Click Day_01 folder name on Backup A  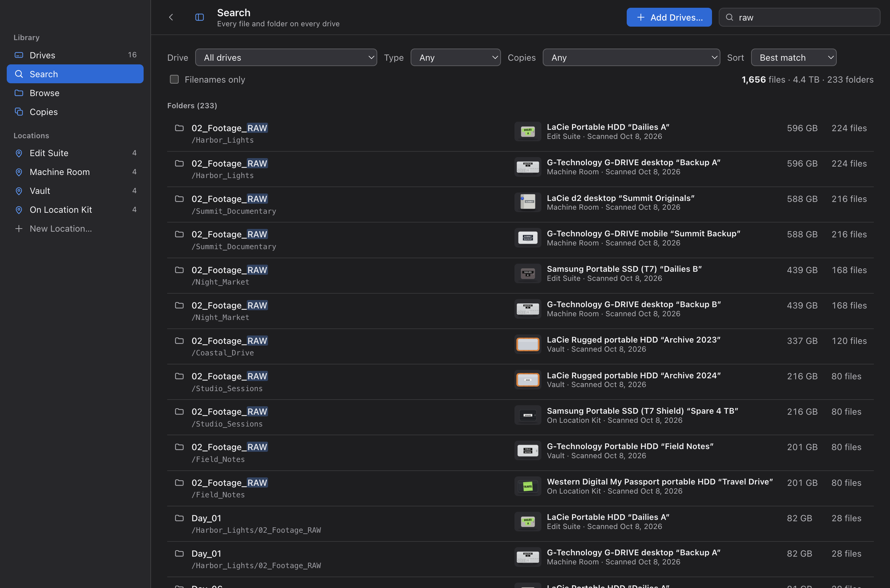(206, 554)
